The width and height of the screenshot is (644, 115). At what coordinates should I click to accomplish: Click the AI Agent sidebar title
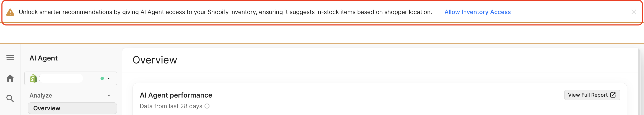[43, 58]
